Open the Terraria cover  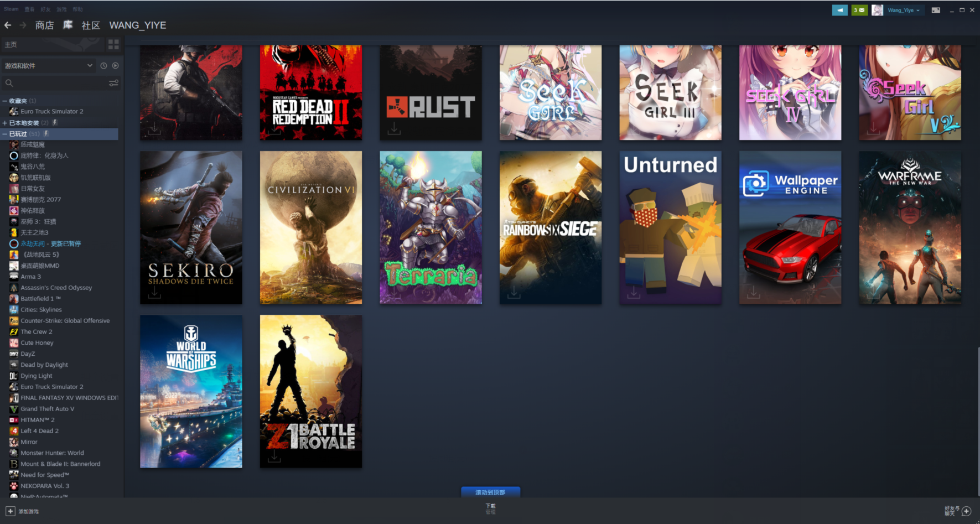click(431, 227)
